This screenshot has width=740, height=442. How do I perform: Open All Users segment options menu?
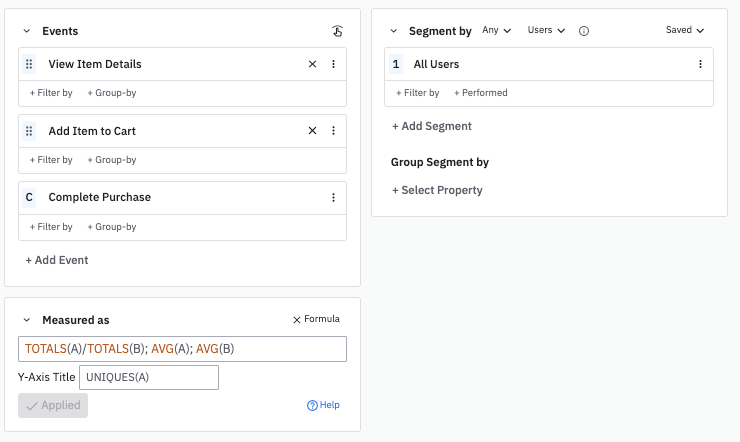click(700, 64)
